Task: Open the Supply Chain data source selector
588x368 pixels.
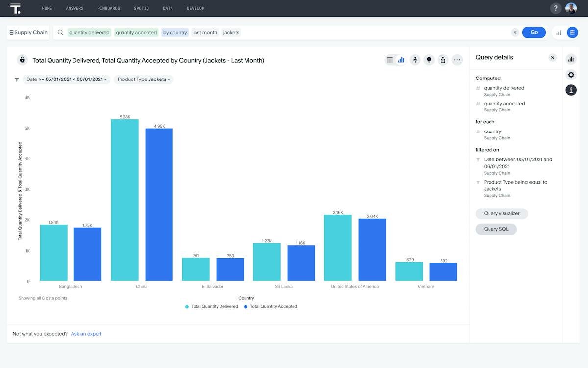Action: pos(28,33)
